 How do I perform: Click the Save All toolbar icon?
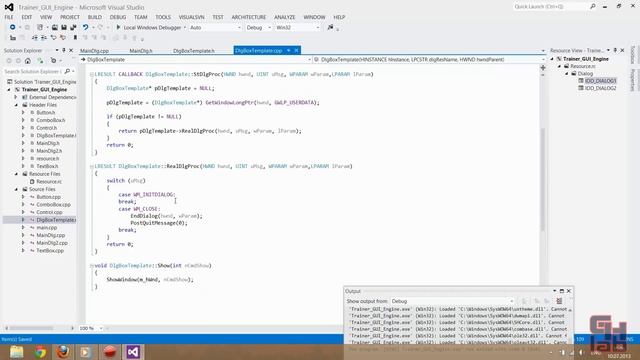(x=73, y=27)
